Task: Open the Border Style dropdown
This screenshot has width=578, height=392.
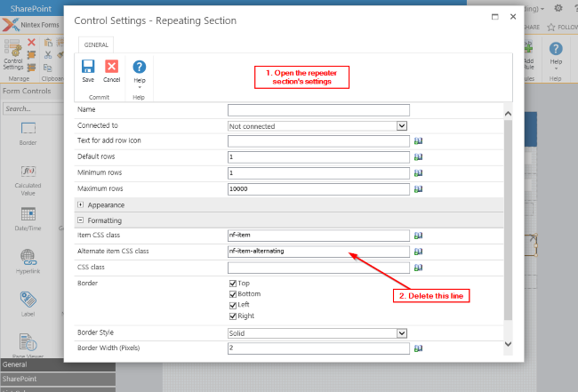Action: tap(402, 333)
